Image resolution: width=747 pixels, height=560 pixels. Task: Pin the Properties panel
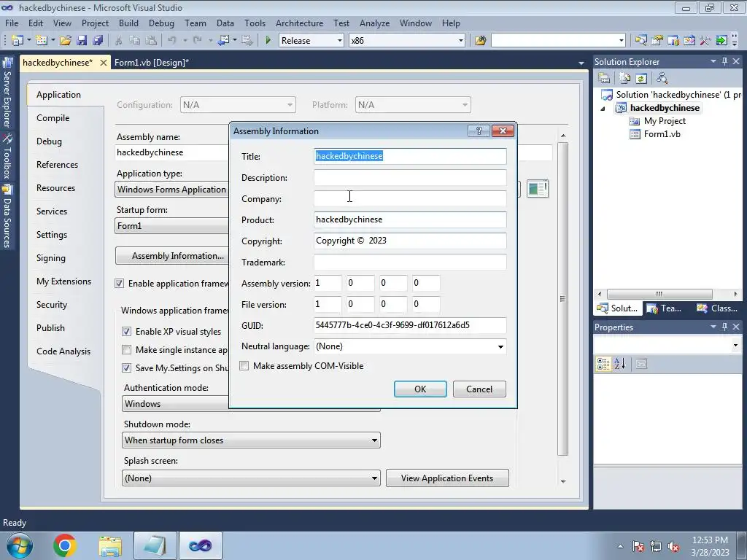(x=724, y=327)
